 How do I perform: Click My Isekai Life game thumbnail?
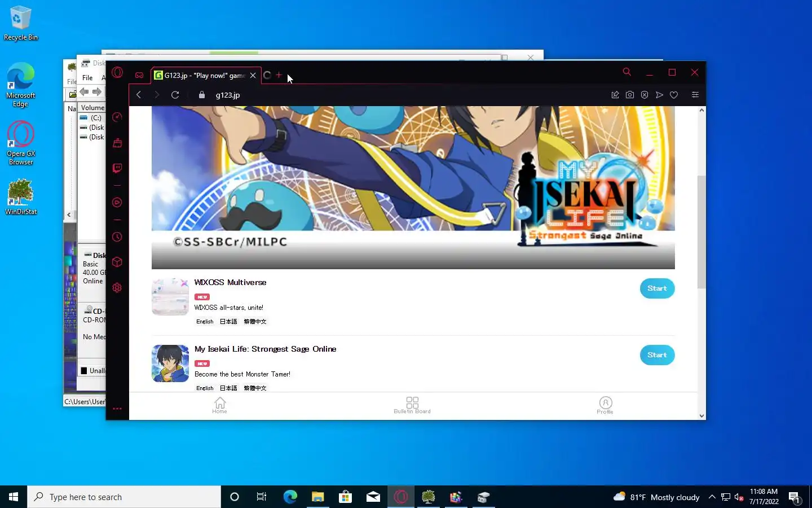[170, 364]
